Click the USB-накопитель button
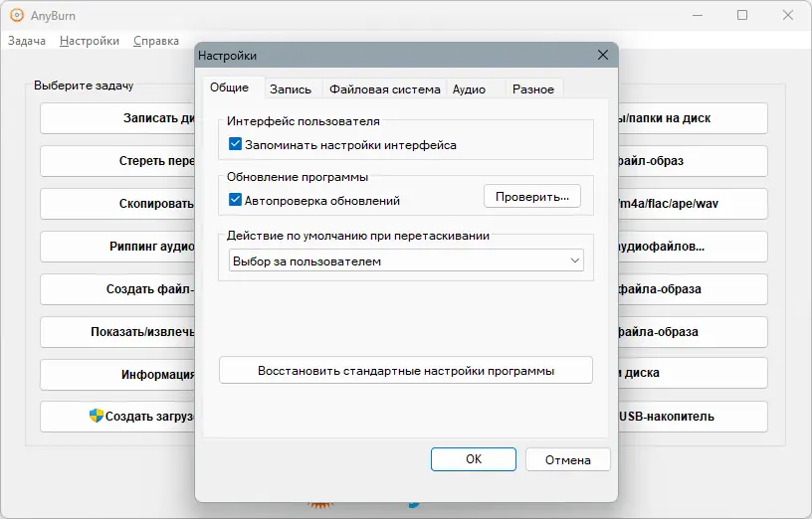The height and width of the screenshot is (519, 812). pos(693,416)
